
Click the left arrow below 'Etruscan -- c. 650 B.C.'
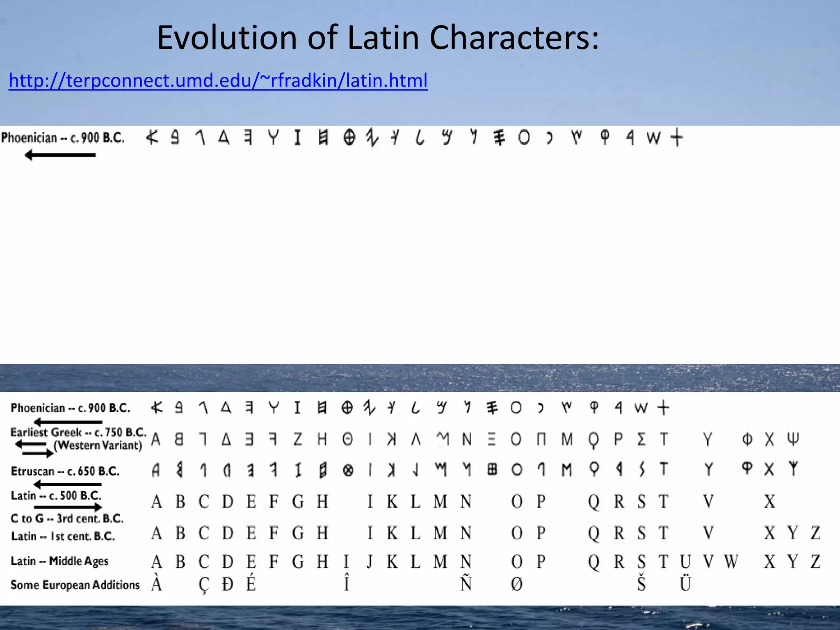[x=68, y=484]
